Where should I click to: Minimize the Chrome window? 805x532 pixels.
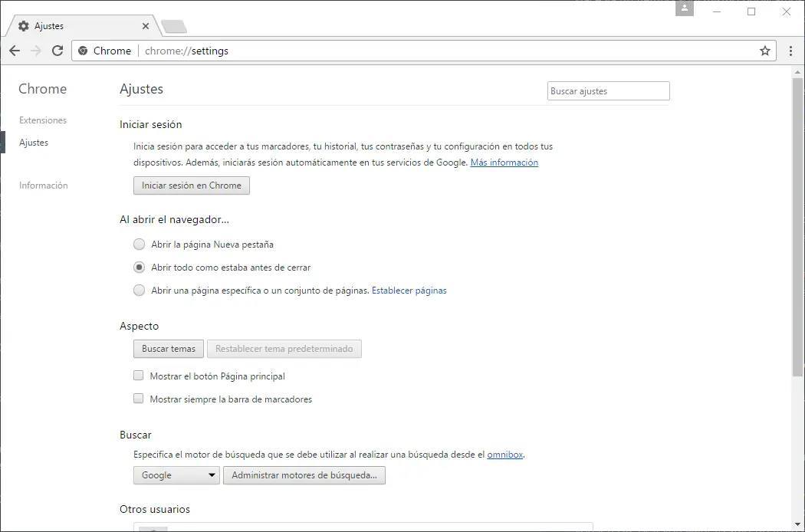click(x=717, y=11)
